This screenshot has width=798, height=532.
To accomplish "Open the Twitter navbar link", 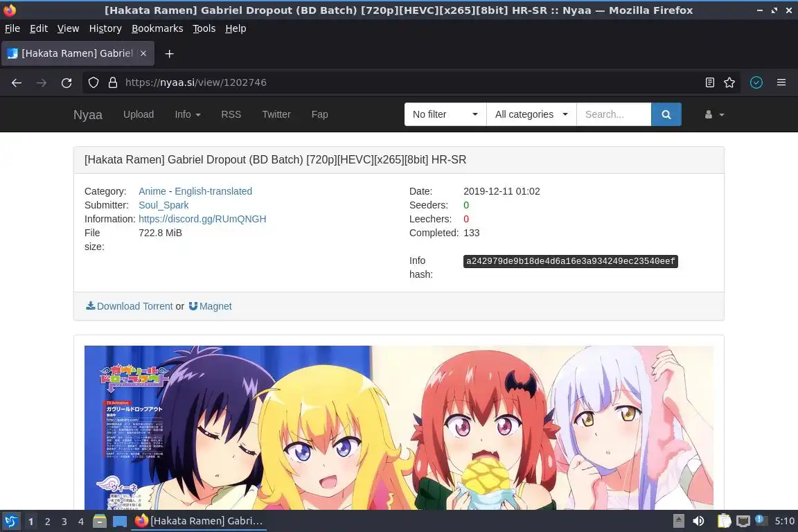I will (x=276, y=114).
